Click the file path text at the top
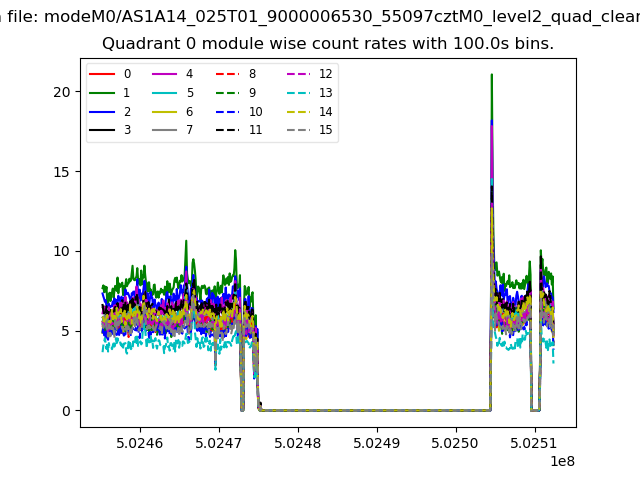This screenshot has height=480, width=640. (320, 17)
